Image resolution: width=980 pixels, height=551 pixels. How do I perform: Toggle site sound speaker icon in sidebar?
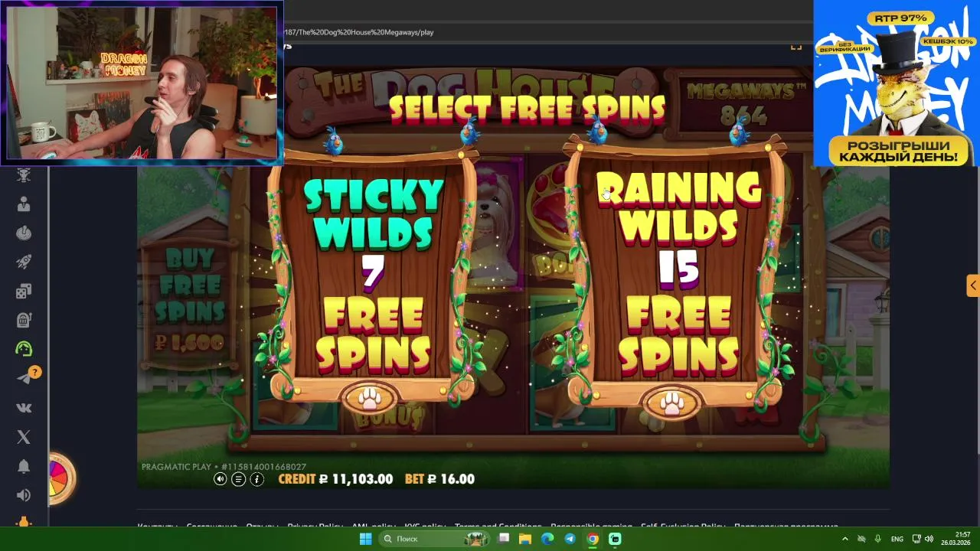point(24,495)
